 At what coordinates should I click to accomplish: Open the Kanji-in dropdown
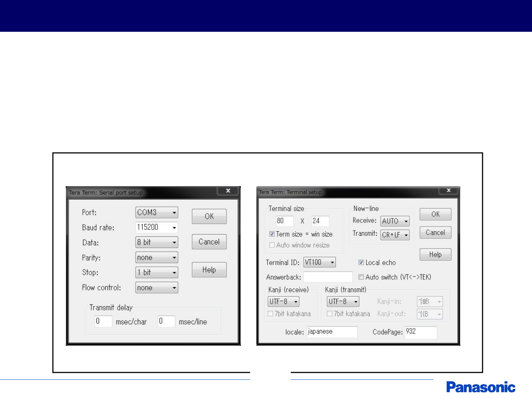click(x=430, y=301)
